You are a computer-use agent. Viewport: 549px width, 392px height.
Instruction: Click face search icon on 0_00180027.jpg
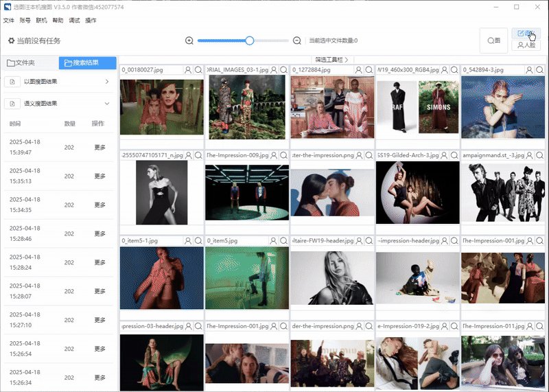188,70
